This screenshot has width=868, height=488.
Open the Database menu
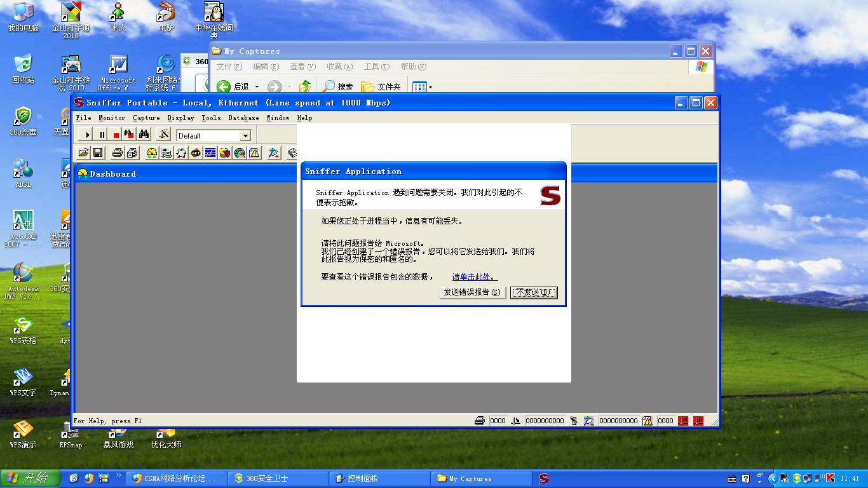coord(244,118)
